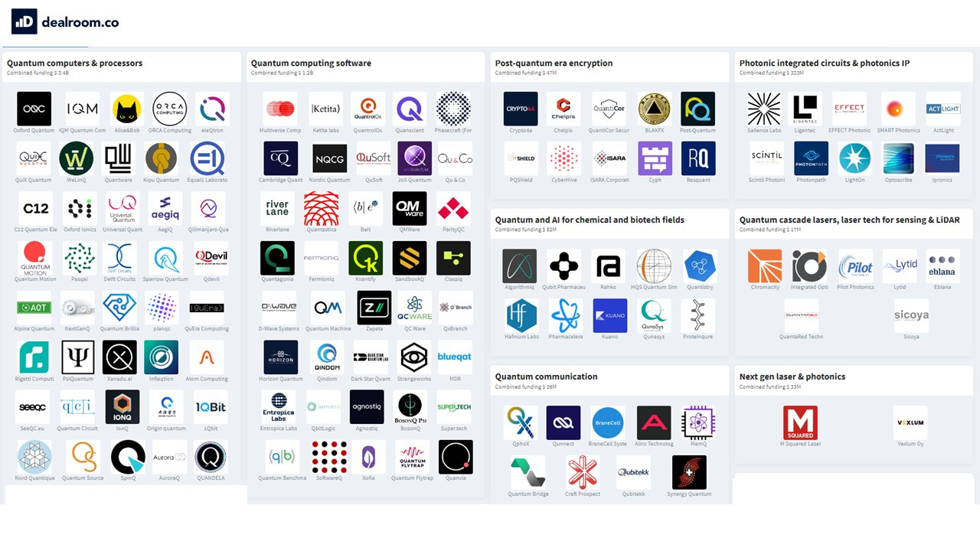This screenshot has height=551, width=980.
Task: Select the Pasqal logo tile
Action: click(x=79, y=258)
